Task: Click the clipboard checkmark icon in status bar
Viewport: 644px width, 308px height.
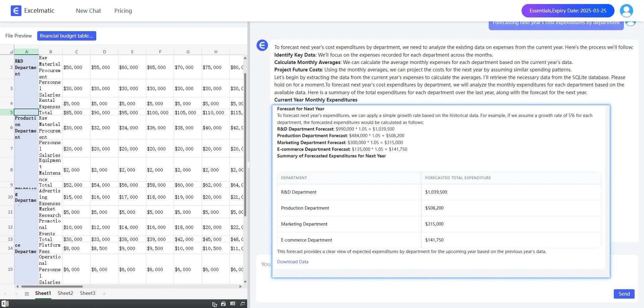Action: click(223, 304)
